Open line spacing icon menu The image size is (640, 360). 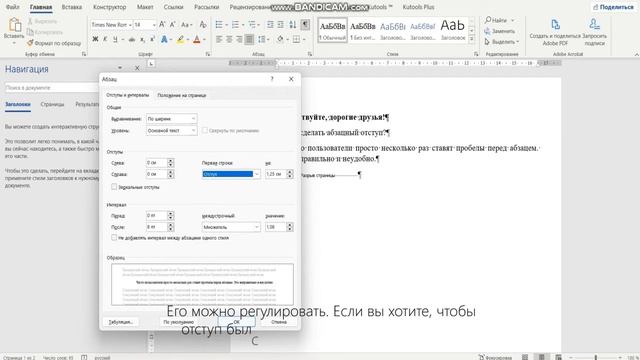[x=262, y=40]
